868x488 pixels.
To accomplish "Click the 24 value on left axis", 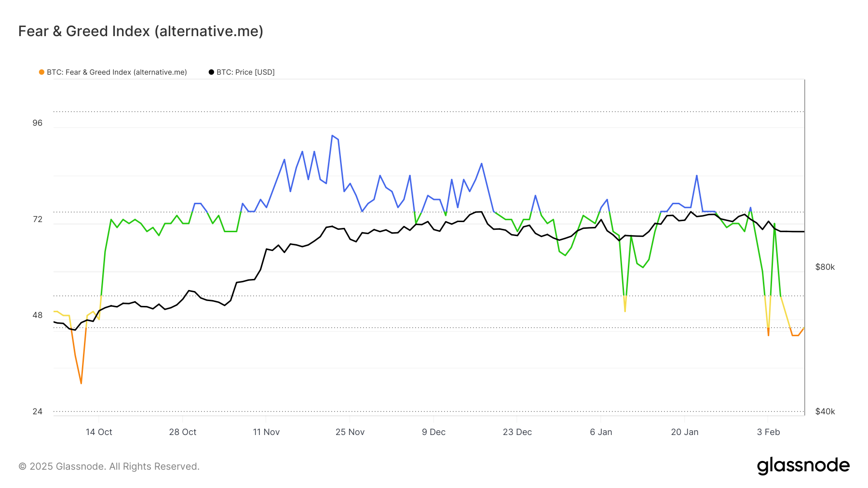I will [38, 411].
